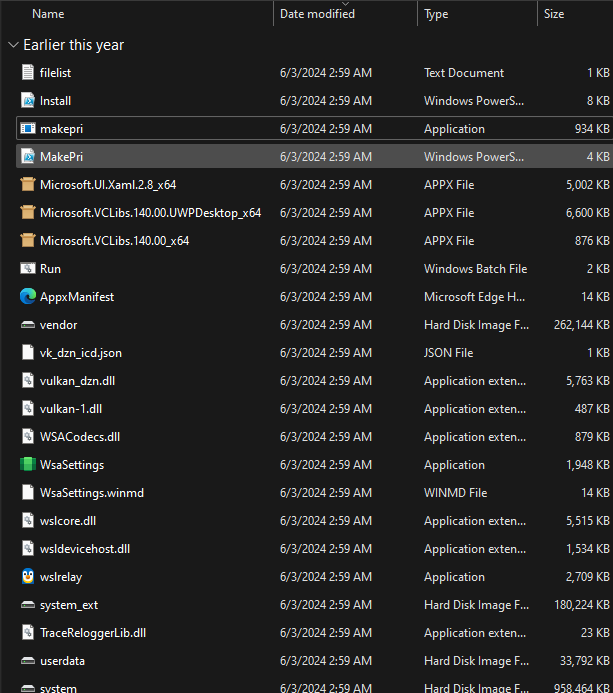Select Microsoft.VCLibs.140.00_x64 file name
This screenshot has width=613, height=693.
(x=114, y=241)
